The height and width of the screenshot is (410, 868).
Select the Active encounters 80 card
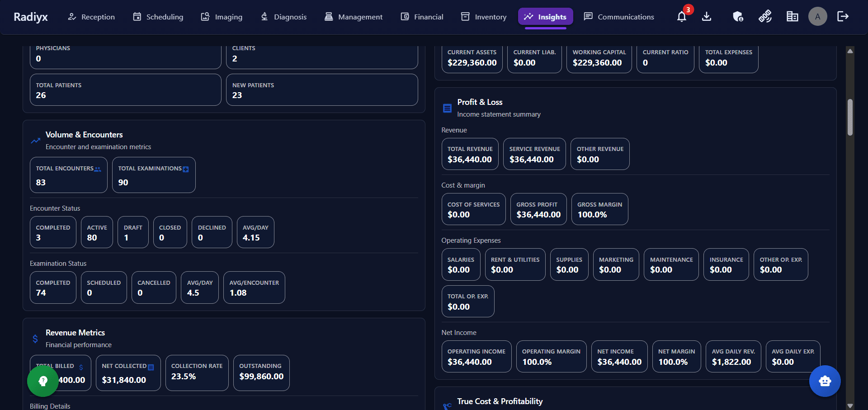coord(97,232)
